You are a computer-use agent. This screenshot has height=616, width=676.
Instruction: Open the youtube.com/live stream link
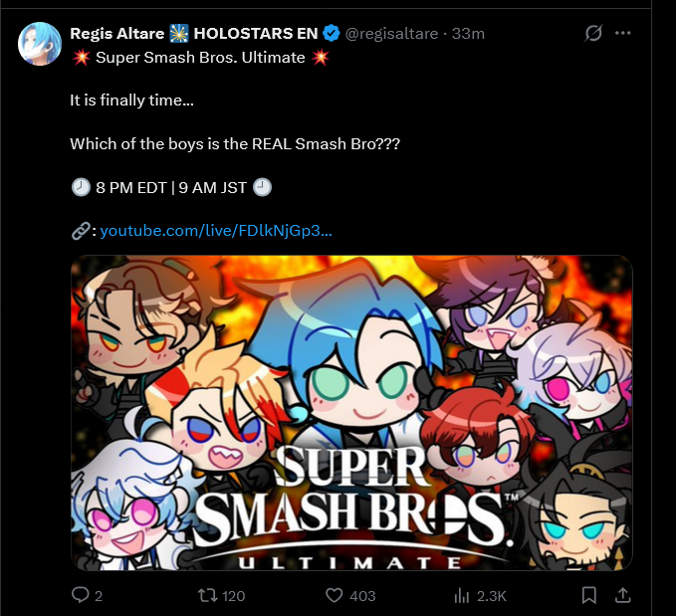(216, 231)
